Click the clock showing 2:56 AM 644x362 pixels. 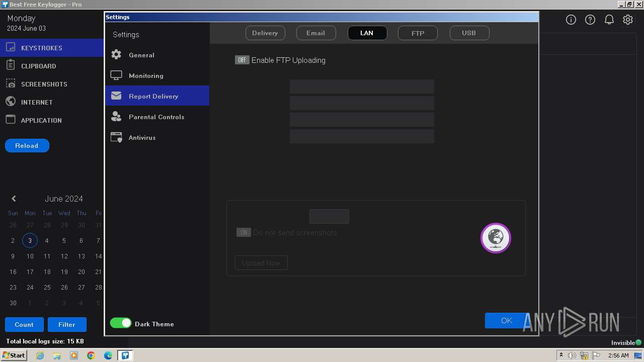click(618, 355)
